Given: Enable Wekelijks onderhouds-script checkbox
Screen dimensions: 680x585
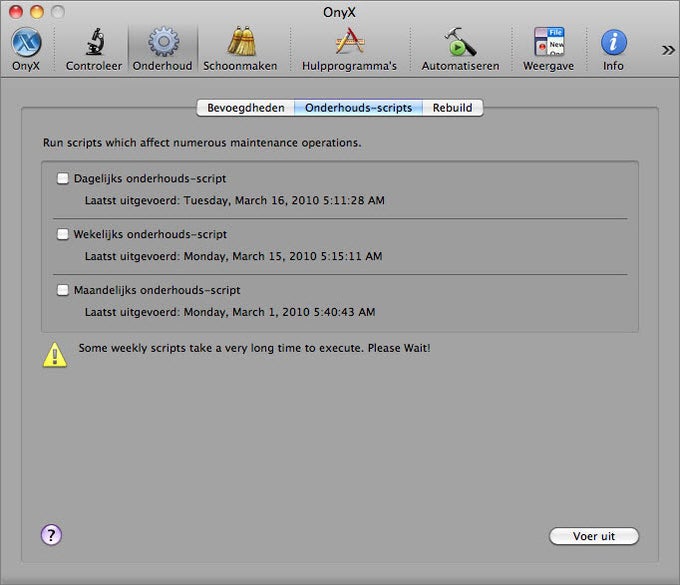Looking at the screenshot, I should [63, 234].
